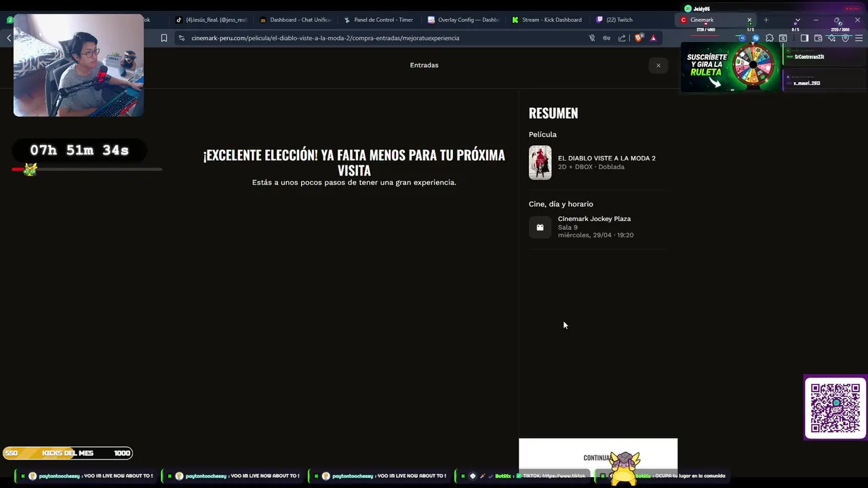Click the Entradas header title

tap(424, 65)
